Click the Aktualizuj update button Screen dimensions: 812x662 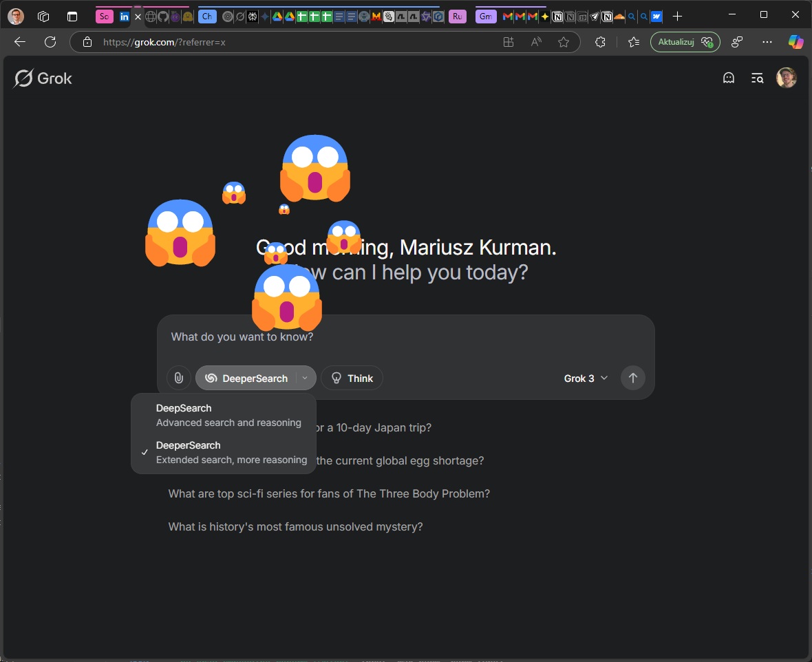click(x=685, y=42)
